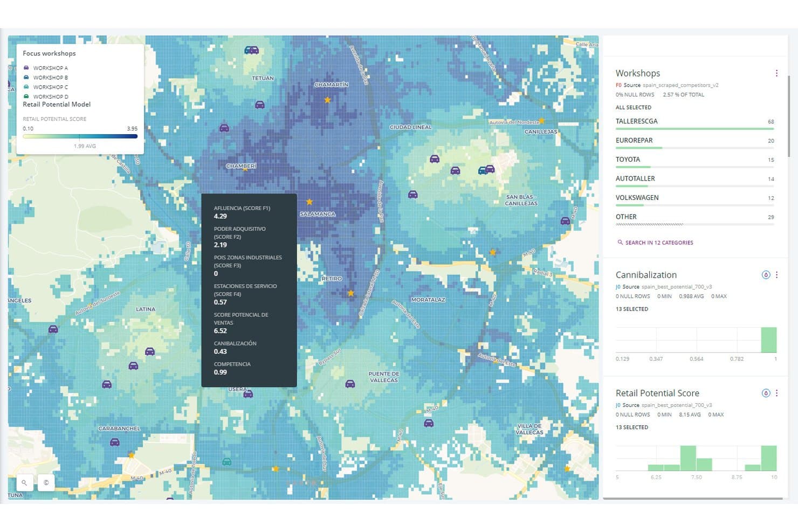Image resolution: width=798 pixels, height=532 pixels.
Task: Select the car marker below Carabanchel label
Action: tap(115, 442)
